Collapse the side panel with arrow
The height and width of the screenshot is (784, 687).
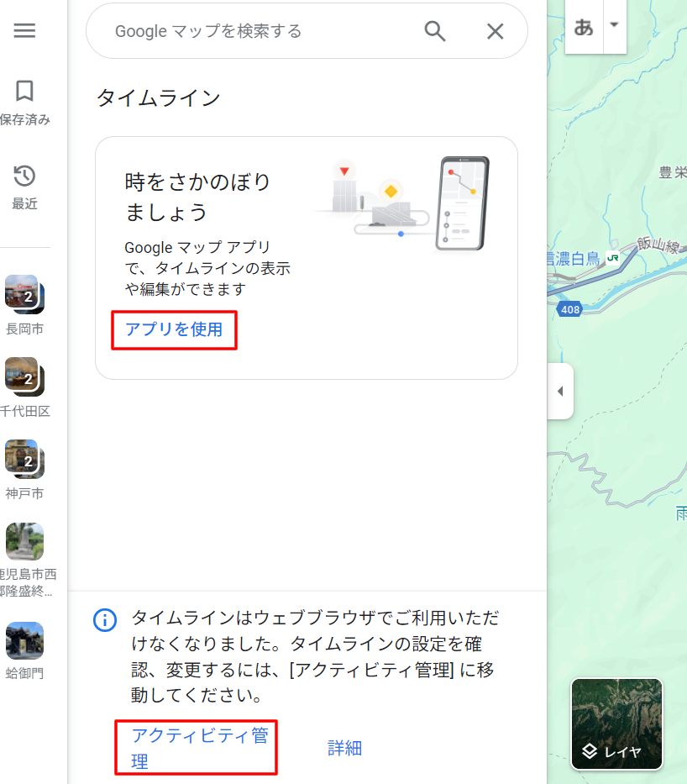point(560,391)
